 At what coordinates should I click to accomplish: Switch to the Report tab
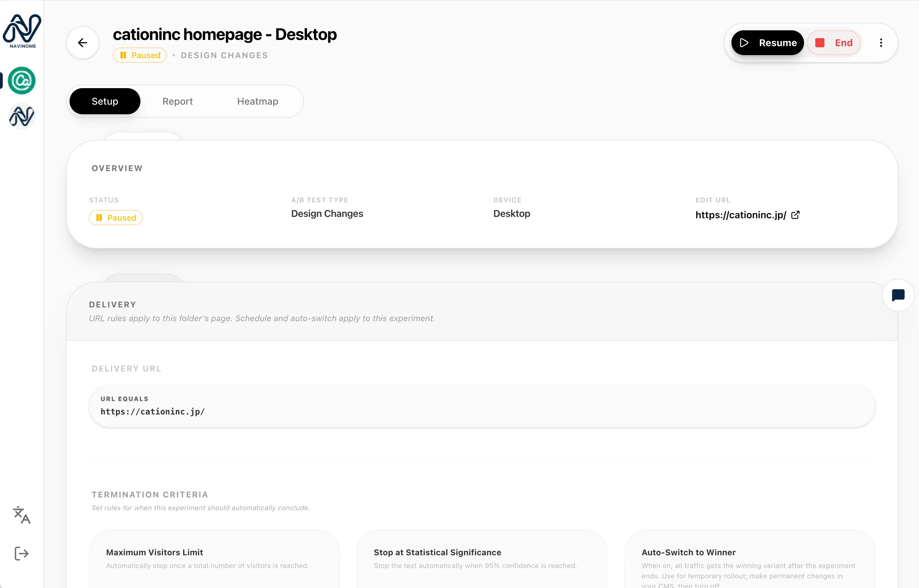178,101
